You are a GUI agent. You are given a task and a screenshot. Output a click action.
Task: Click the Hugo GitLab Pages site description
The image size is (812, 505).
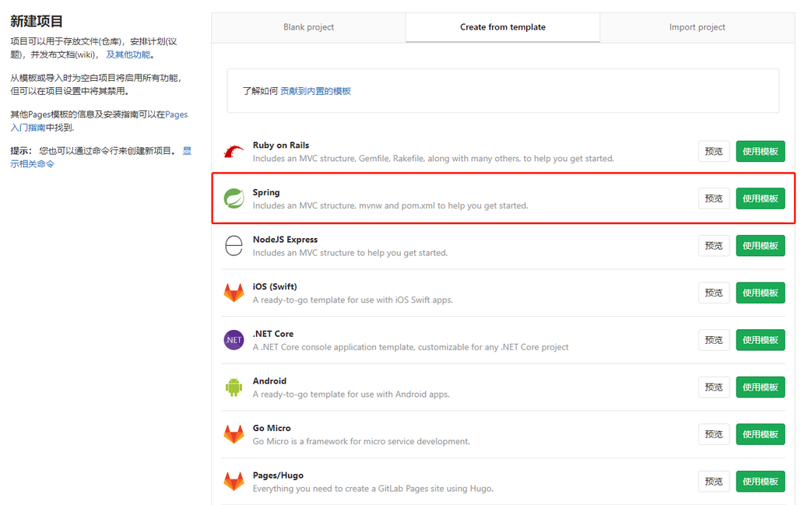click(x=373, y=489)
